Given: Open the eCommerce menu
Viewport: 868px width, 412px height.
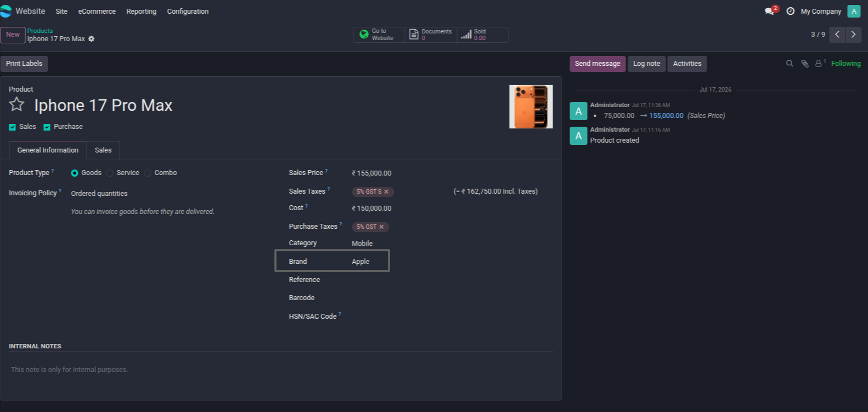Looking at the screenshot, I should [x=97, y=12].
